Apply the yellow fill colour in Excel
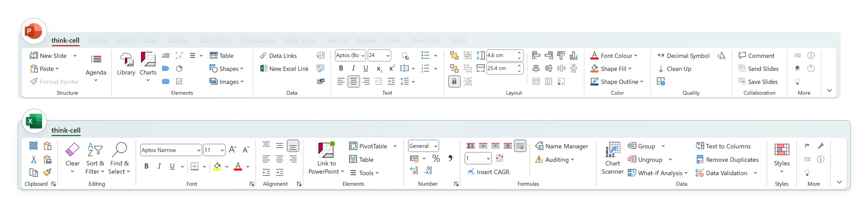The height and width of the screenshot is (208, 868). [x=217, y=166]
